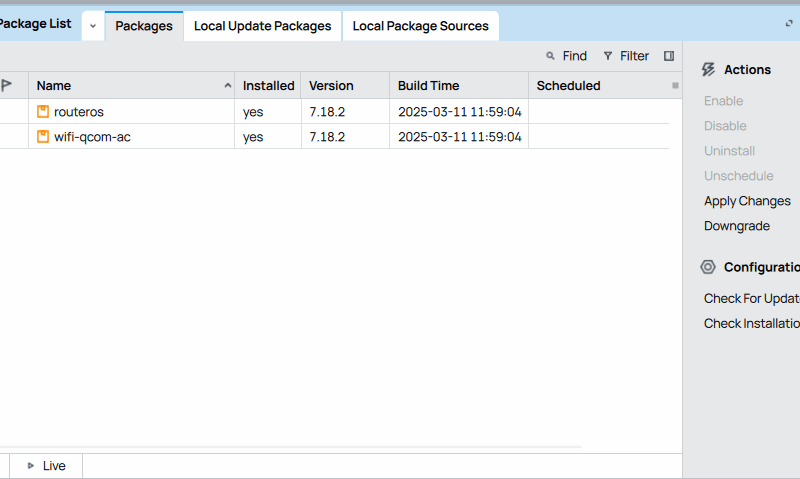Select the routeros row name
Viewport: 800px width, 479px height.
(x=79, y=112)
